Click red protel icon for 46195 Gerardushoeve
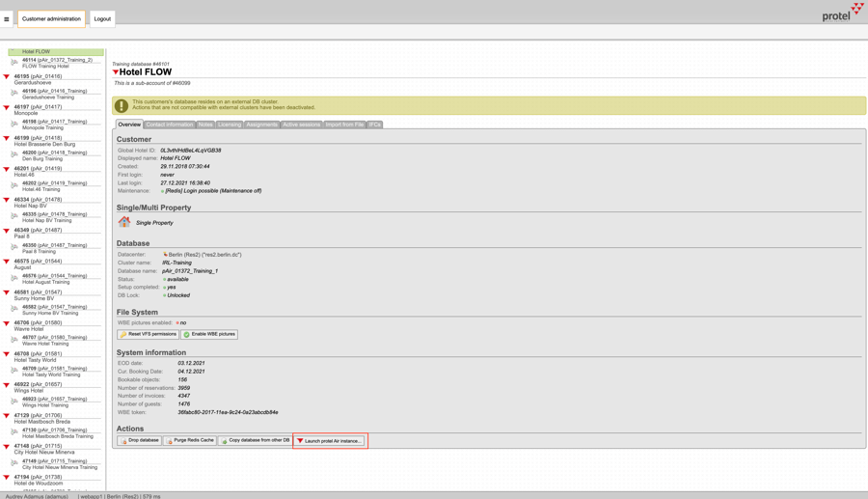This screenshot has width=868, height=499. [7, 77]
